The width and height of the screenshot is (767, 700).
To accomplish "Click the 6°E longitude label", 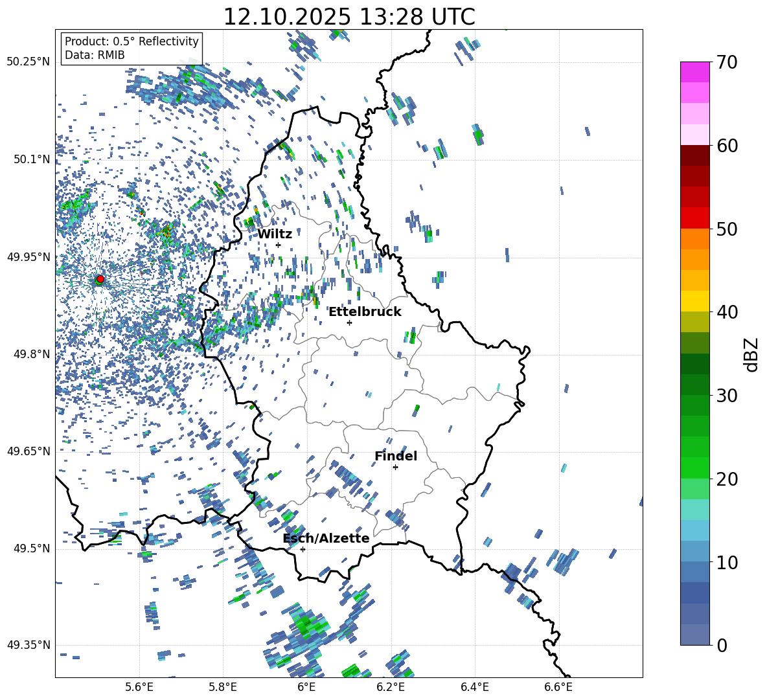I will tap(306, 688).
